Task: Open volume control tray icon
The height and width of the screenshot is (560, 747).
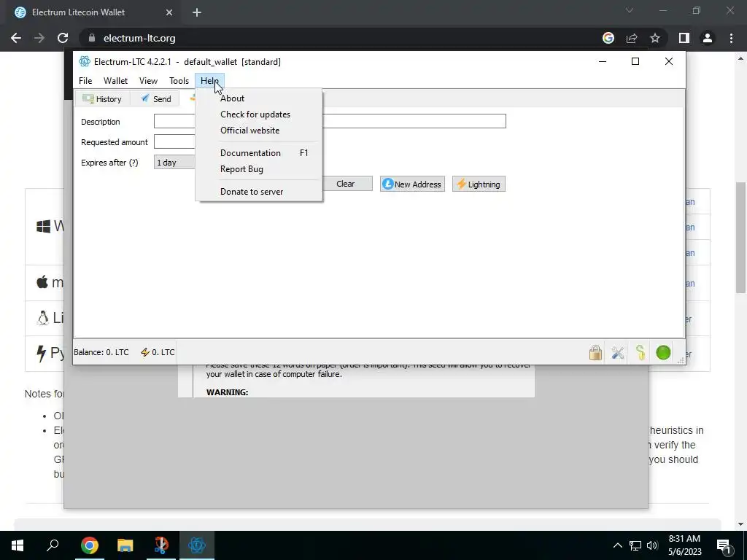Action: pos(652,545)
